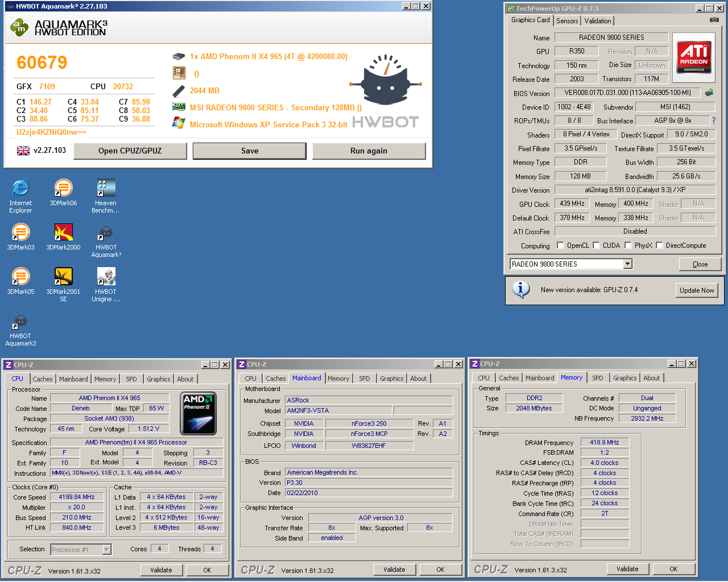Toggle the OpenCL checkbox in GPU-Z
Screen dimensions: 728x582
click(x=560, y=245)
